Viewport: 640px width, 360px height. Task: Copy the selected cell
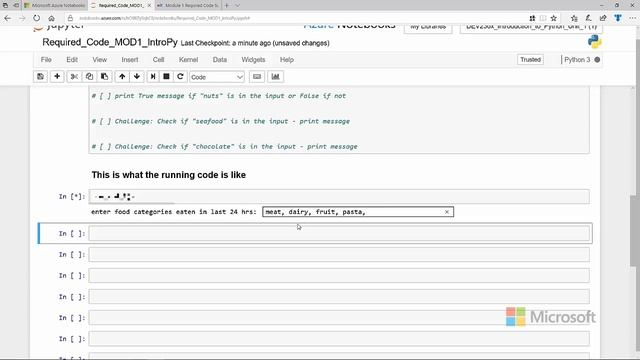click(89, 77)
